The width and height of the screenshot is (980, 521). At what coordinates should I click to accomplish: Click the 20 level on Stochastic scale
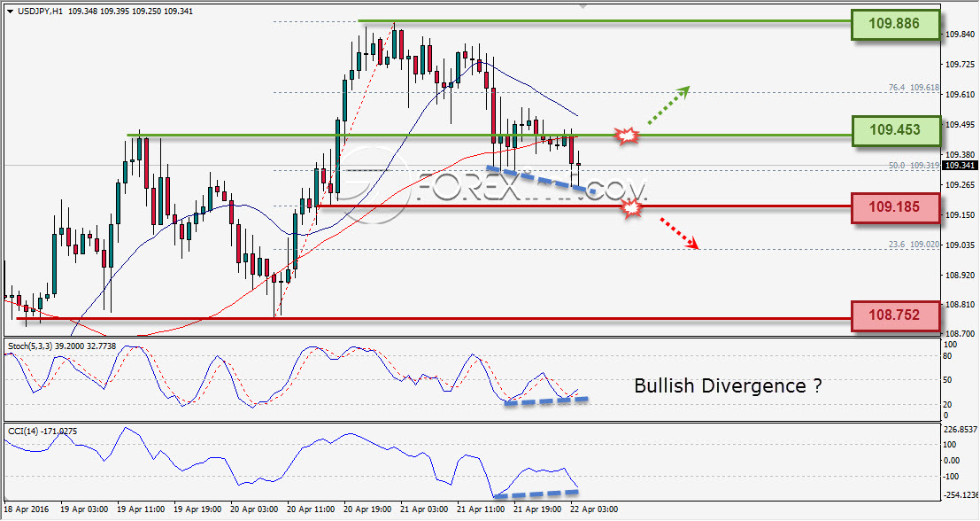coord(948,405)
